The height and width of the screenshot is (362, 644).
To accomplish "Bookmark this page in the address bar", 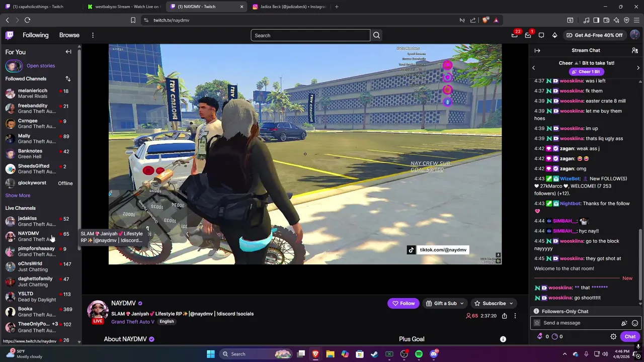I will click(133, 20).
